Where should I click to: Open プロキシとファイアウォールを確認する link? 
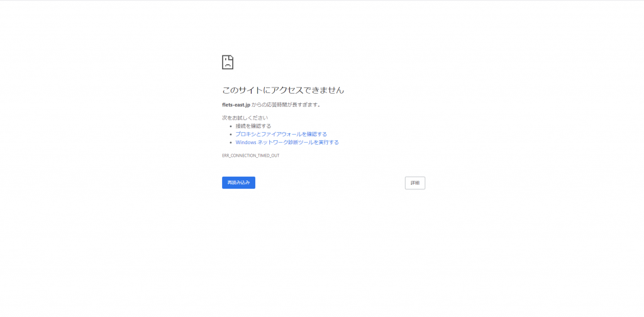point(281,134)
